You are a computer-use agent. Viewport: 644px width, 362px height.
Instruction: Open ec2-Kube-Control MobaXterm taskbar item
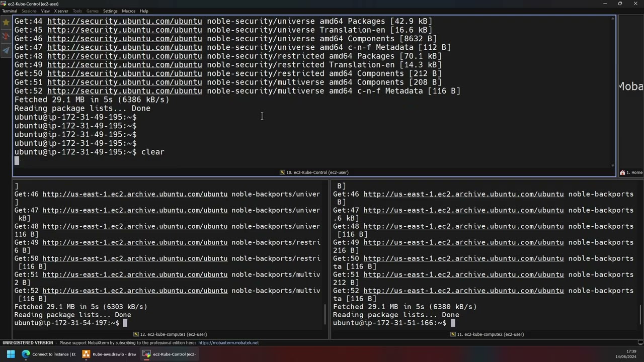(170, 354)
